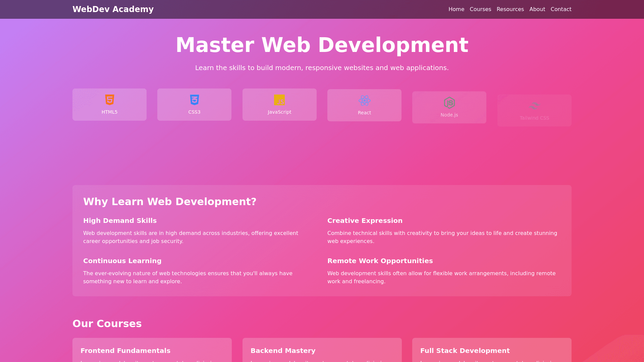Click the Remote Work Opportunities heading

click(x=380, y=261)
